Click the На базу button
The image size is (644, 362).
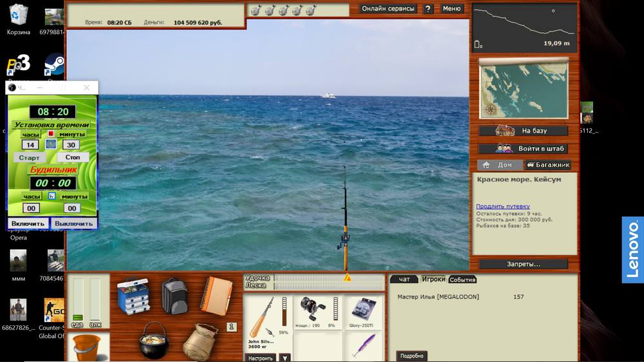(523, 131)
